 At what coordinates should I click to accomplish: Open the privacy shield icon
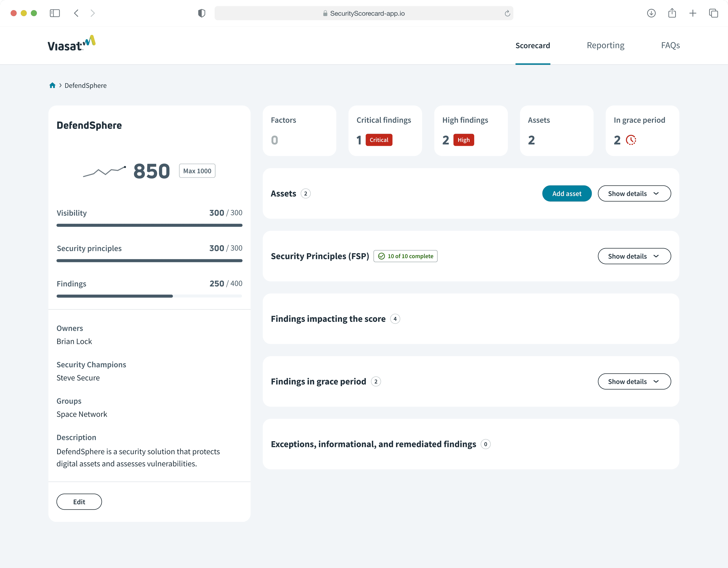pos(202,13)
